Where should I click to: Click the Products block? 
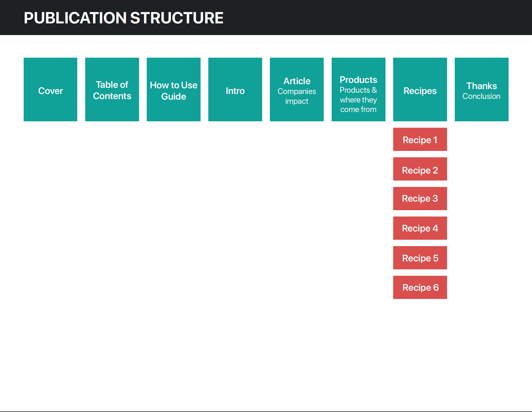tap(358, 89)
